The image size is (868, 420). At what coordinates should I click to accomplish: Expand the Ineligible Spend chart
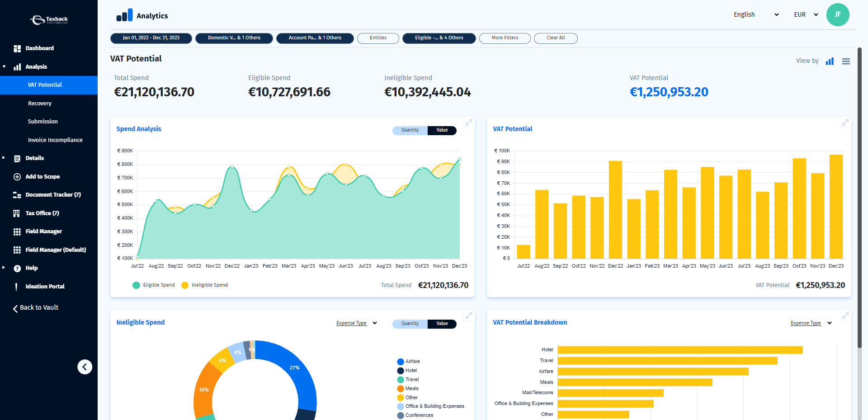[469, 316]
